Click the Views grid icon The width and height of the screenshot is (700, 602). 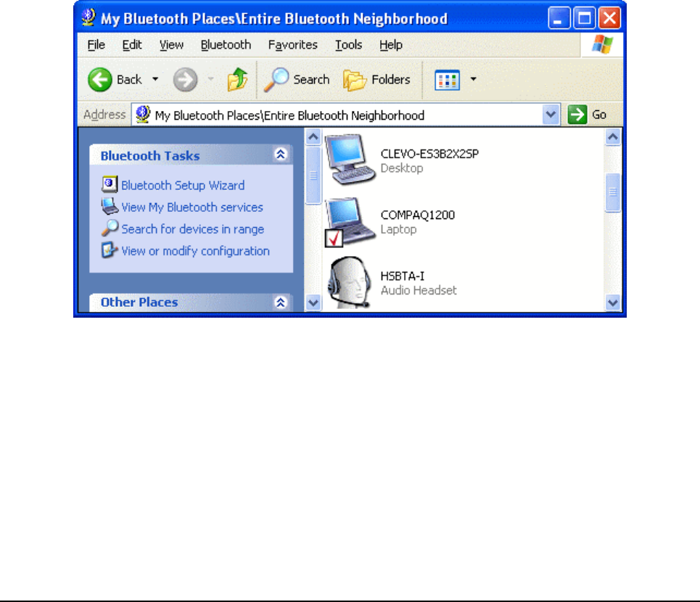448,81
